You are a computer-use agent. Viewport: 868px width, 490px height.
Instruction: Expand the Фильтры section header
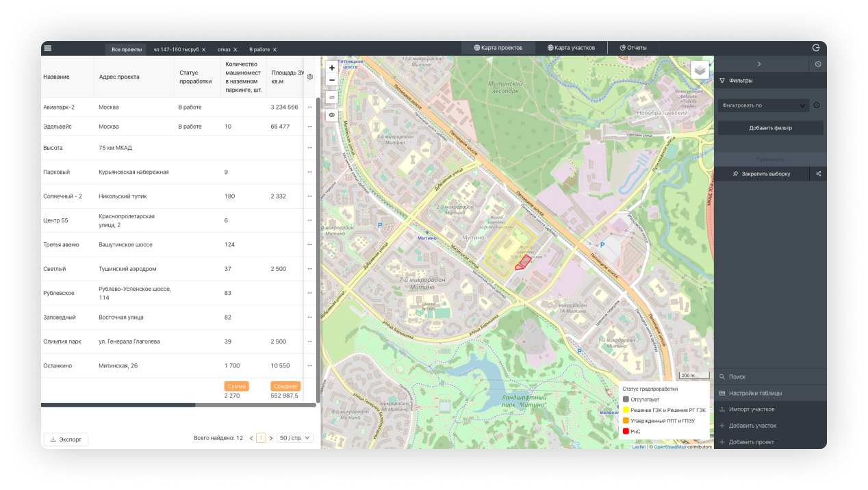tap(770, 80)
